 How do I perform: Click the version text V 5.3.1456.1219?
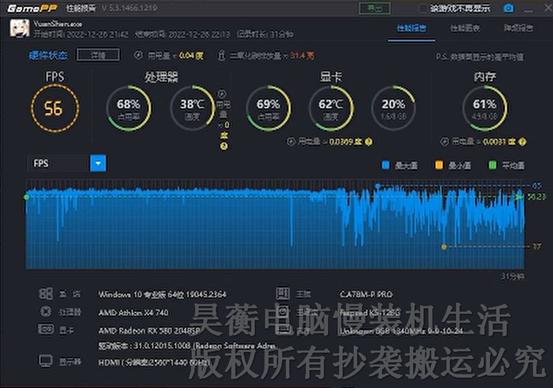tap(129, 8)
